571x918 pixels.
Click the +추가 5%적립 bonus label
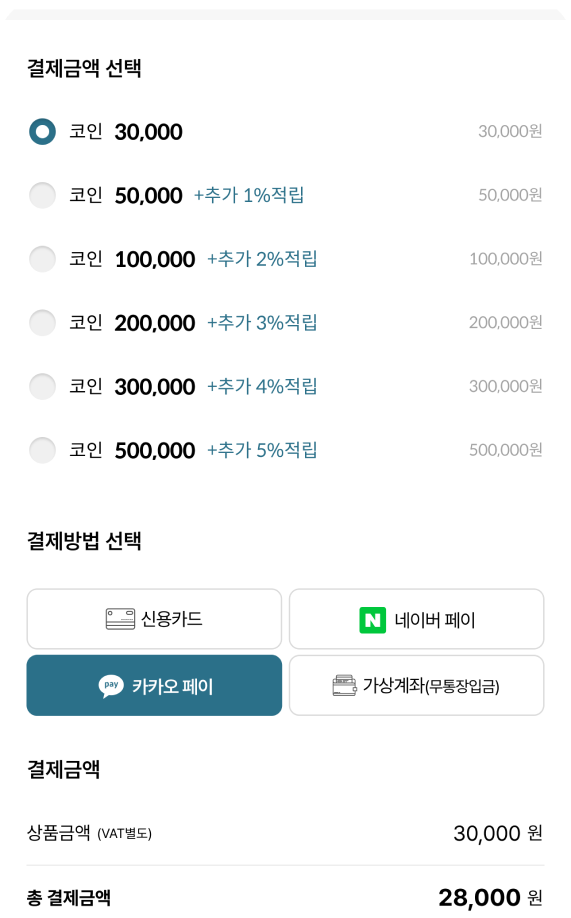click(262, 450)
